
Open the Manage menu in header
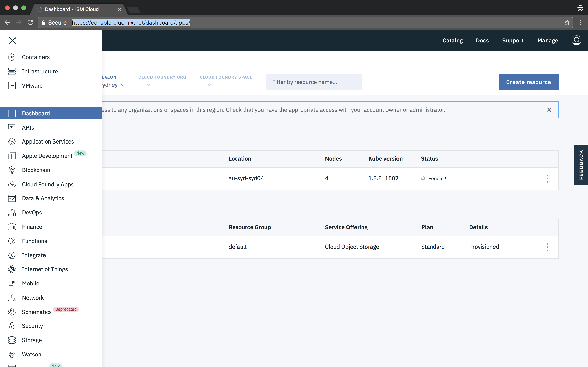pos(547,41)
